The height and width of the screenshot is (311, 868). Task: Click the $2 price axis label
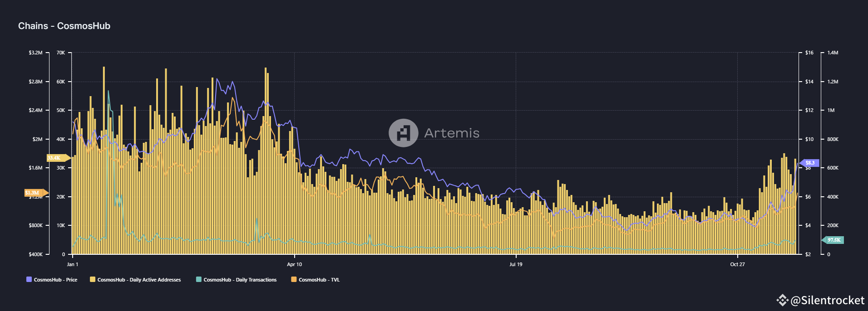pyautogui.click(x=808, y=254)
